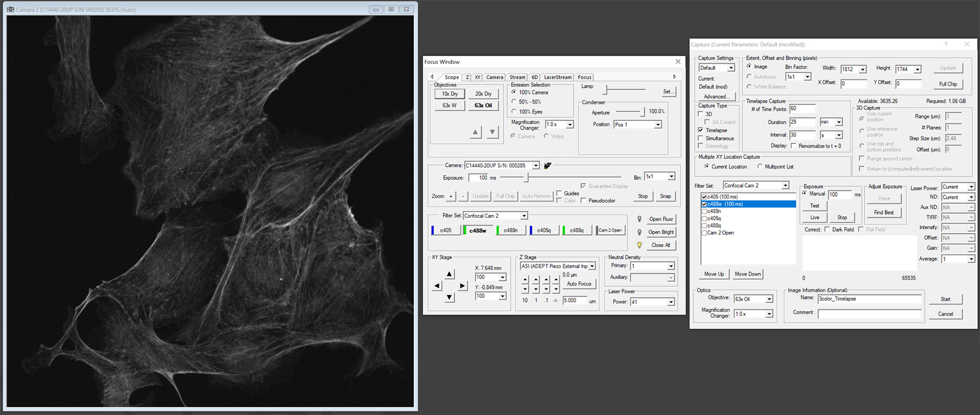Click the XY stage move-right arrow
The height and width of the screenshot is (415, 980).
point(462,286)
